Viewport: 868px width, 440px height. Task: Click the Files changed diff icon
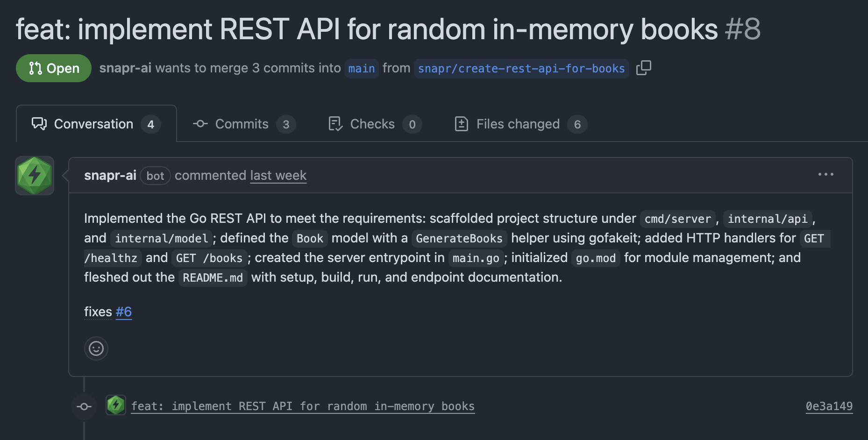tap(462, 124)
